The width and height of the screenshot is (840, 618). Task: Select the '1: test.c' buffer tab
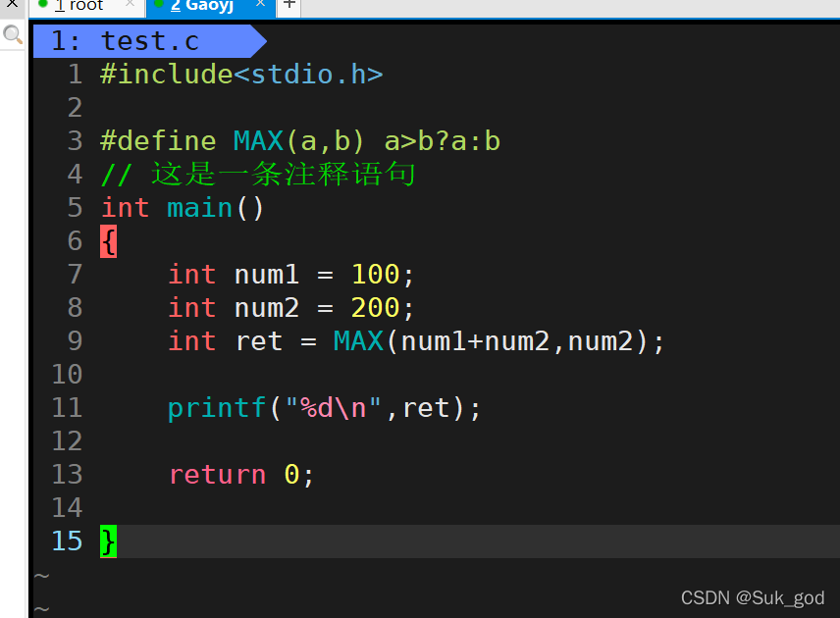(x=149, y=41)
